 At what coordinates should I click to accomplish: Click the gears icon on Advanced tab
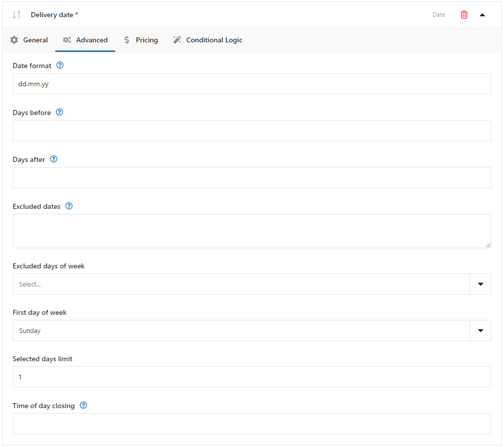67,40
